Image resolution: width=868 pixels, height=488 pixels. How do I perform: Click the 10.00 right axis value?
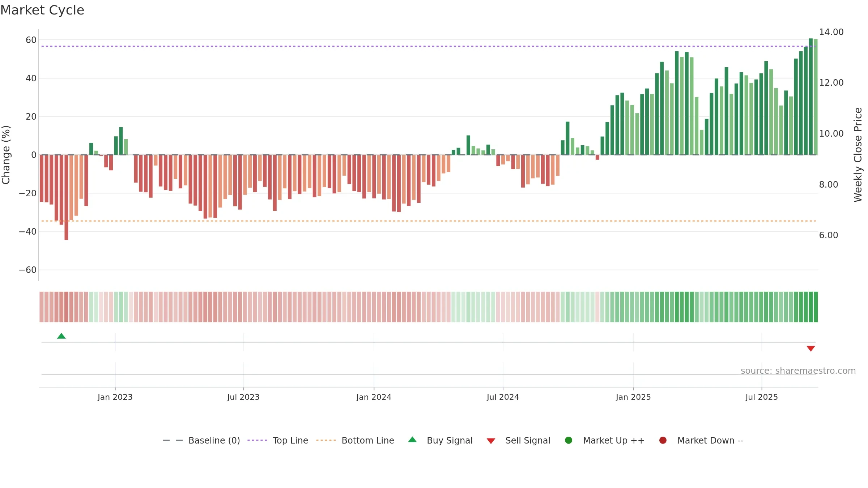tap(831, 134)
